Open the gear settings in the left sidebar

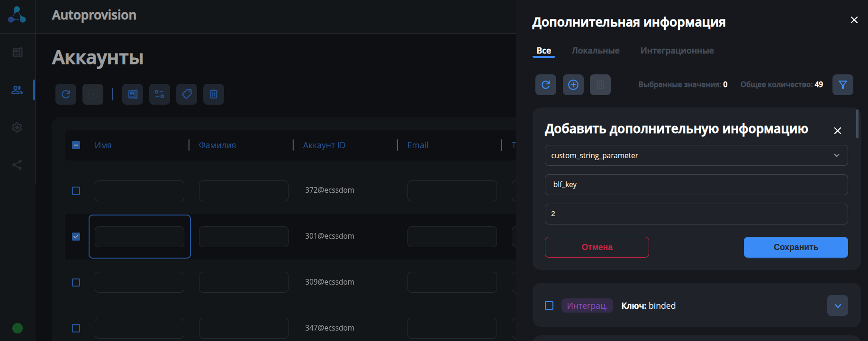coord(17,127)
